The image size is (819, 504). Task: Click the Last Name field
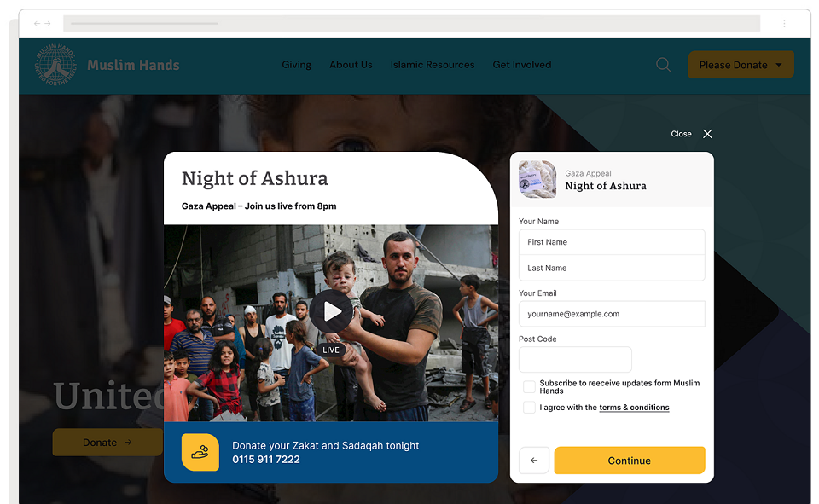(x=612, y=268)
